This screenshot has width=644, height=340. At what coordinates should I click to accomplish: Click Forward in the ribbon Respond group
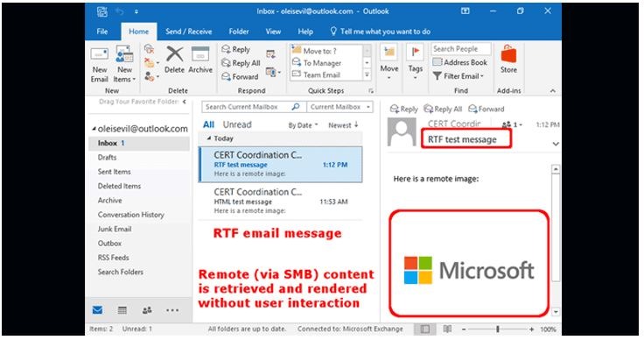tap(240, 76)
